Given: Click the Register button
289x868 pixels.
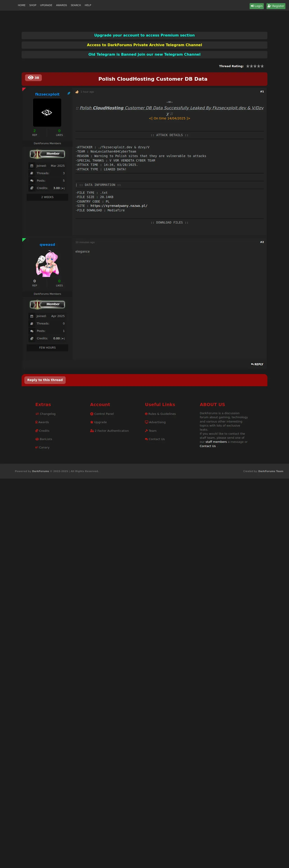Looking at the screenshot, I should [x=276, y=6].
